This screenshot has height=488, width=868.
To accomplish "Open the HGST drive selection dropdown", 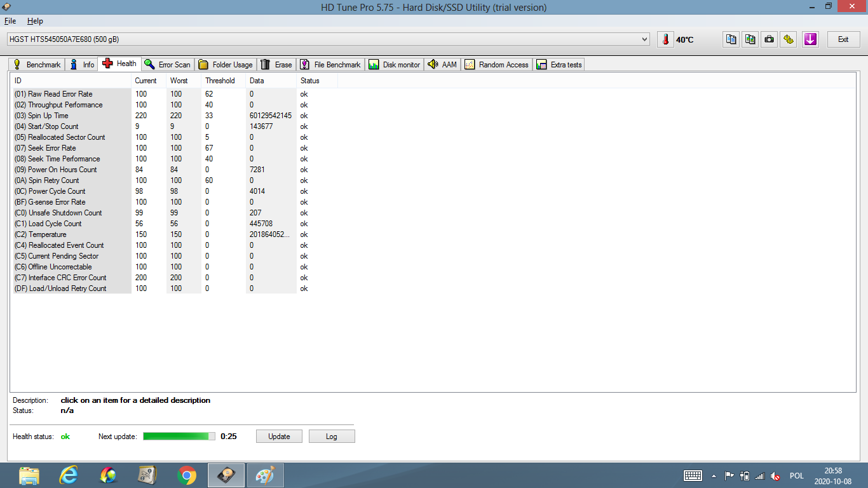I will click(329, 39).
